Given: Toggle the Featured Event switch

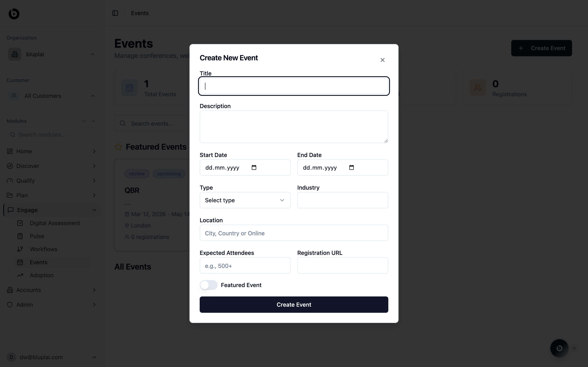Looking at the screenshot, I should pyautogui.click(x=208, y=285).
